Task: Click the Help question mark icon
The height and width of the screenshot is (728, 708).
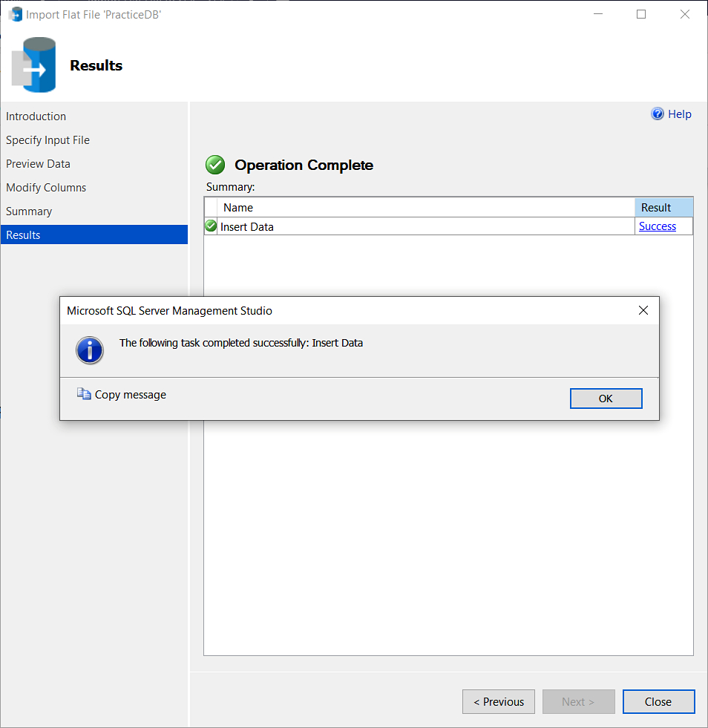Action: (x=658, y=114)
